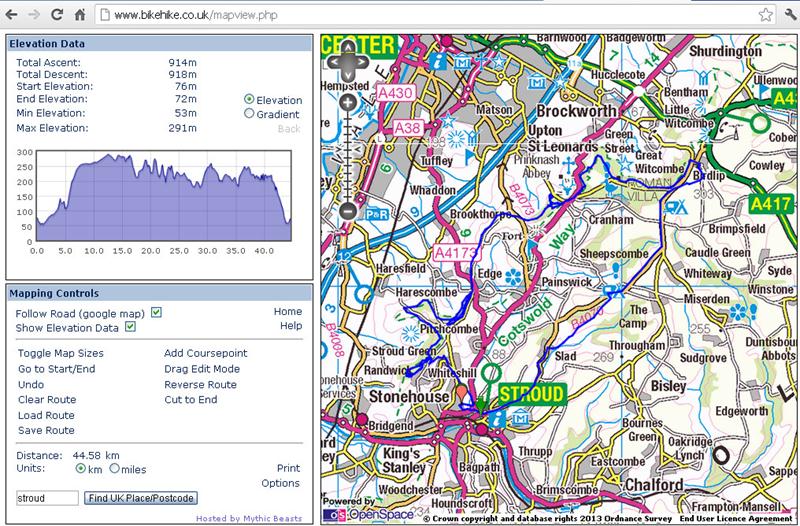The width and height of the screenshot is (800, 526).
Task: Bookmark this page with the star icon
Action: [x=765, y=16]
